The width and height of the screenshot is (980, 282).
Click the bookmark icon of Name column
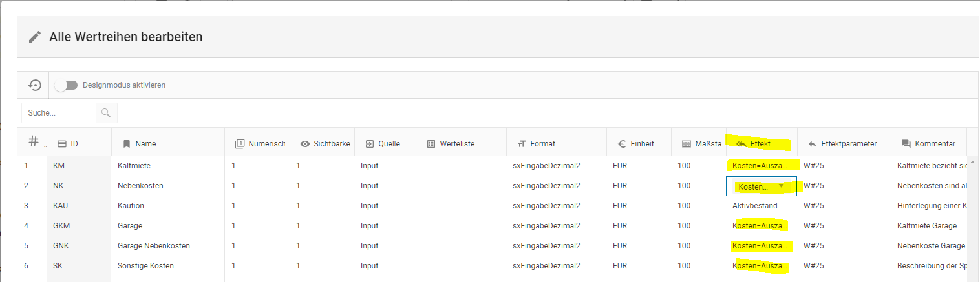(127, 144)
